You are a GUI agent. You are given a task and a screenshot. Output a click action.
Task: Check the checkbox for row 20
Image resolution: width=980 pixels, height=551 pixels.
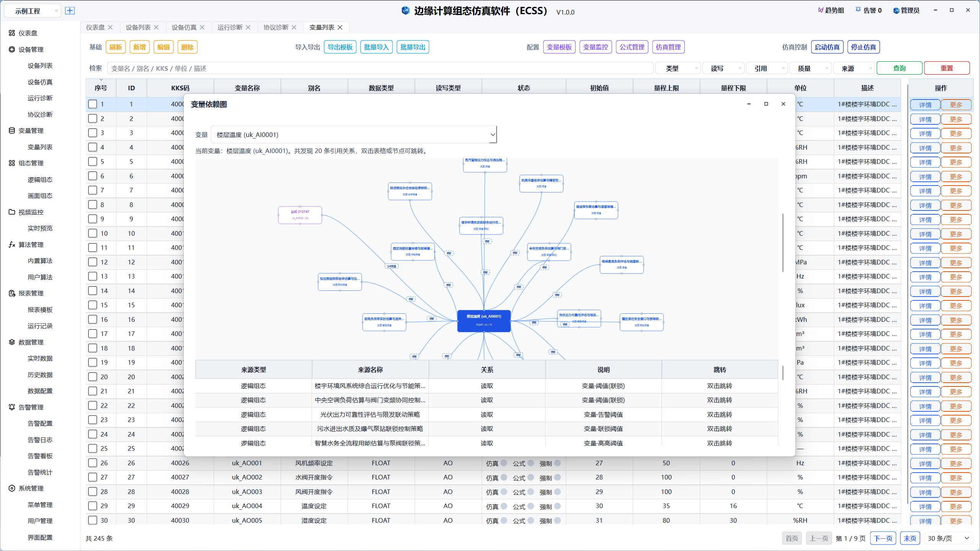(x=93, y=377)
